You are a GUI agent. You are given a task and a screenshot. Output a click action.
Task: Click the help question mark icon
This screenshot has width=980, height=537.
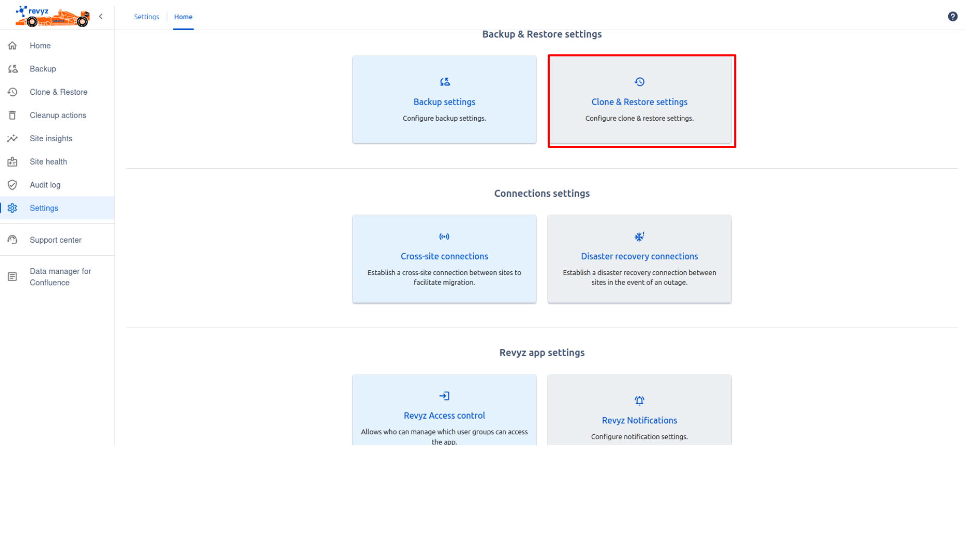(952, 17)
